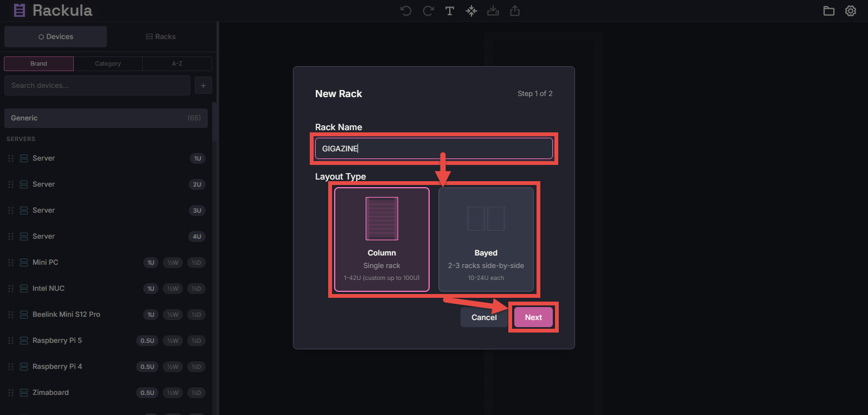Sort devices by Category
This screenshot has width=868, height=415.
point(108,63)
